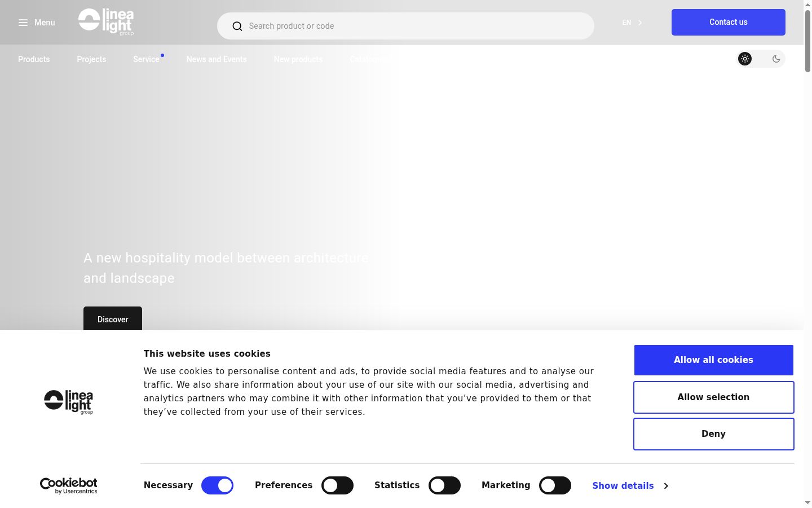This screenshot has width=812, height=508.
Task: Open the Projects menu item
Action: tap(91, 59)
